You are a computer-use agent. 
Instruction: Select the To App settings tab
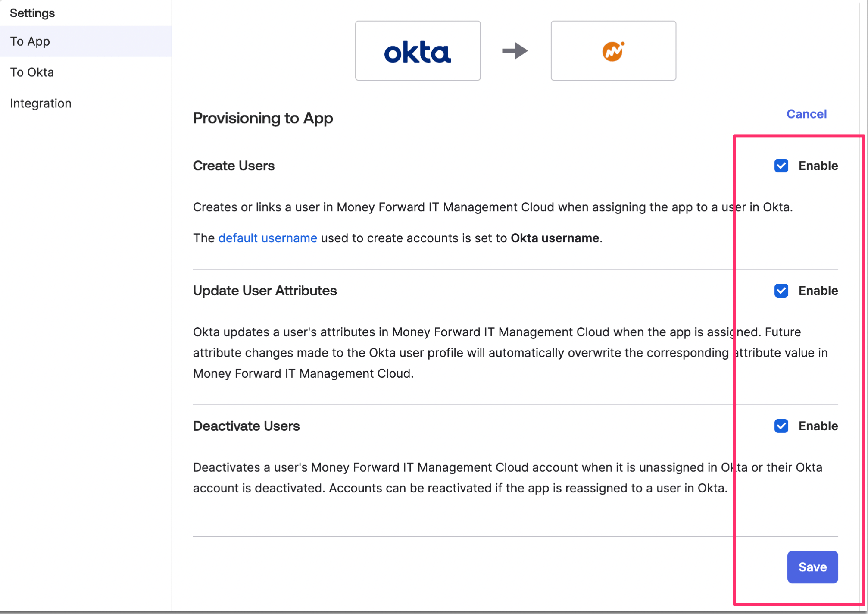click(86, 41)
